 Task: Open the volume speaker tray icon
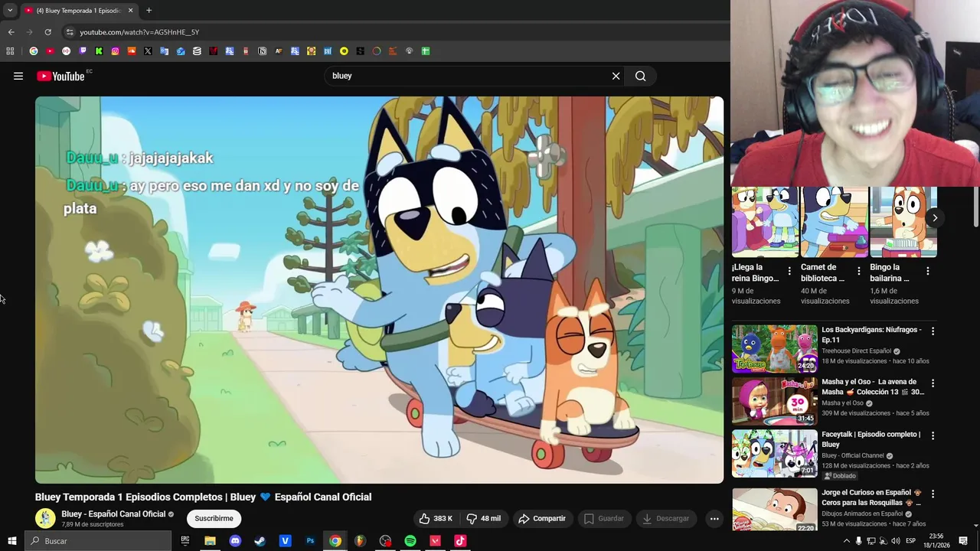coord(896,541)
